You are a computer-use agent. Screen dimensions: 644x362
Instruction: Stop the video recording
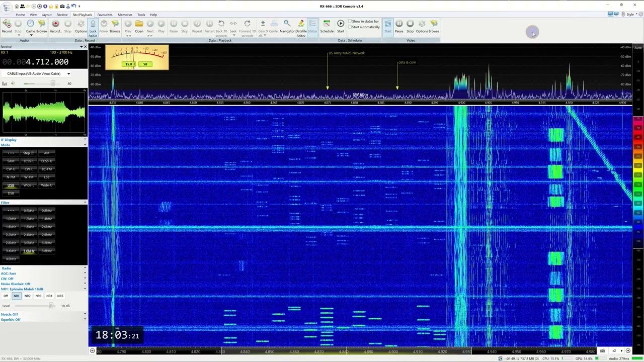(410, 26)
